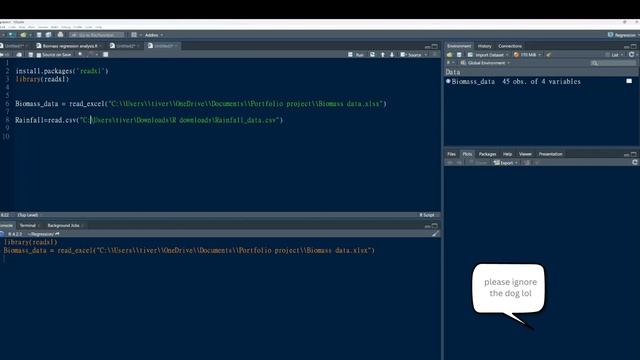Open the R Script file type dropdown
Image resolution: width=640 pixels, height=360 pixels.
tap(428, 215)
